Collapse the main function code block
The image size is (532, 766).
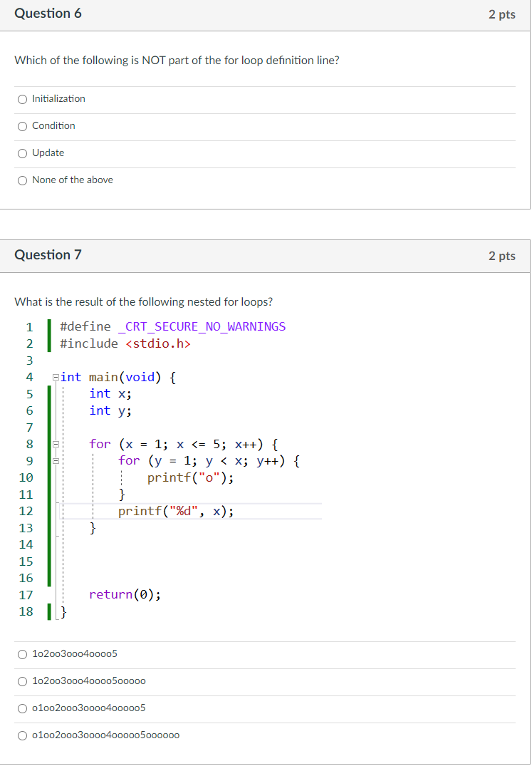click(x=56, y=376)
